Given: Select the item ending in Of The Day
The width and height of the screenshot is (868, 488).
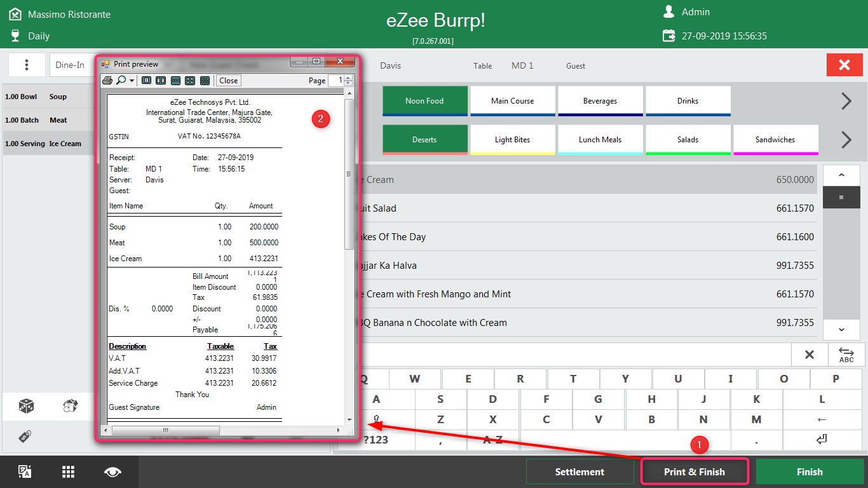Looking at the screenshot, I should [x=588, y=237].
